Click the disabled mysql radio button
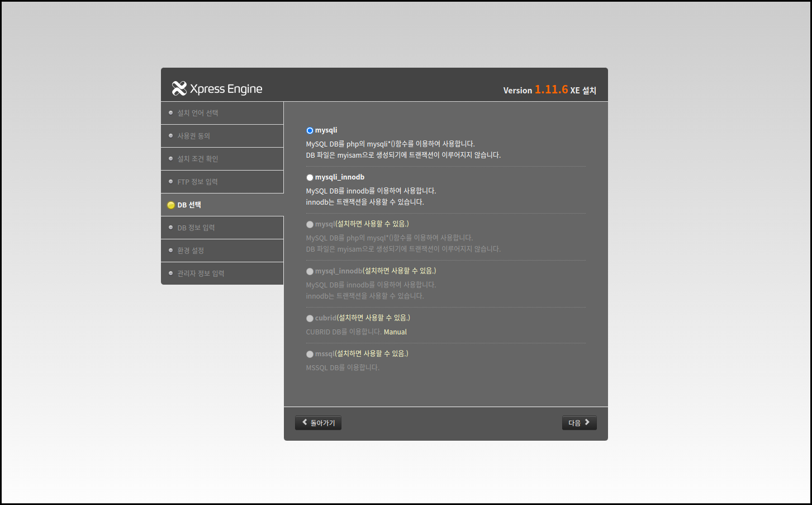This screenshot has height=505, width=812. point(310,224)
